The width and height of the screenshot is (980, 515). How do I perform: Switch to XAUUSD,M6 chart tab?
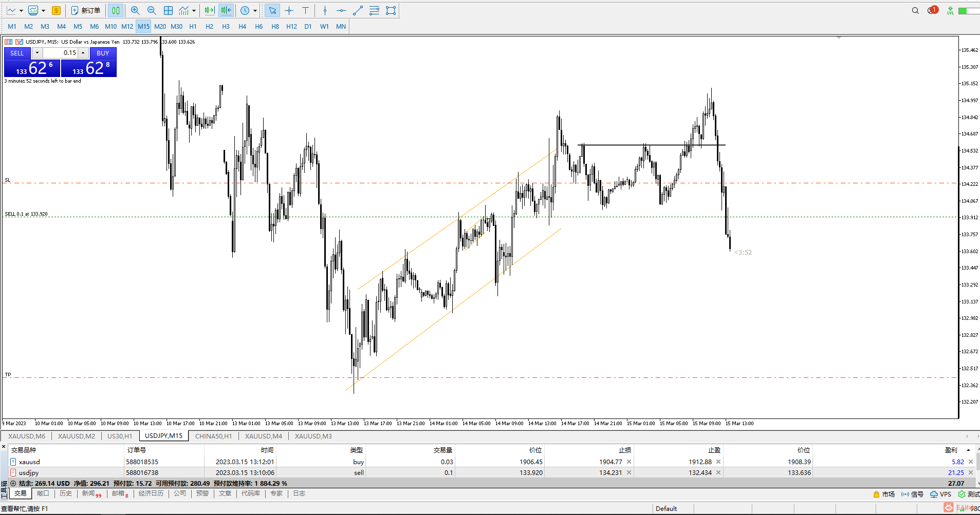click(27, 436)
